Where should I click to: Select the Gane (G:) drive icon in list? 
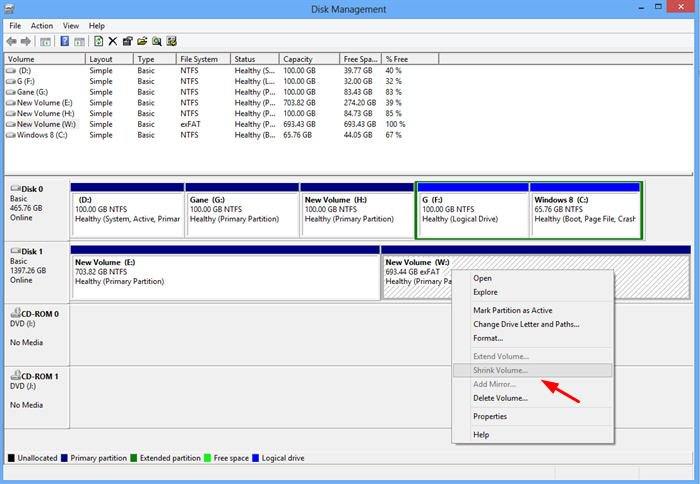point(11,92)
